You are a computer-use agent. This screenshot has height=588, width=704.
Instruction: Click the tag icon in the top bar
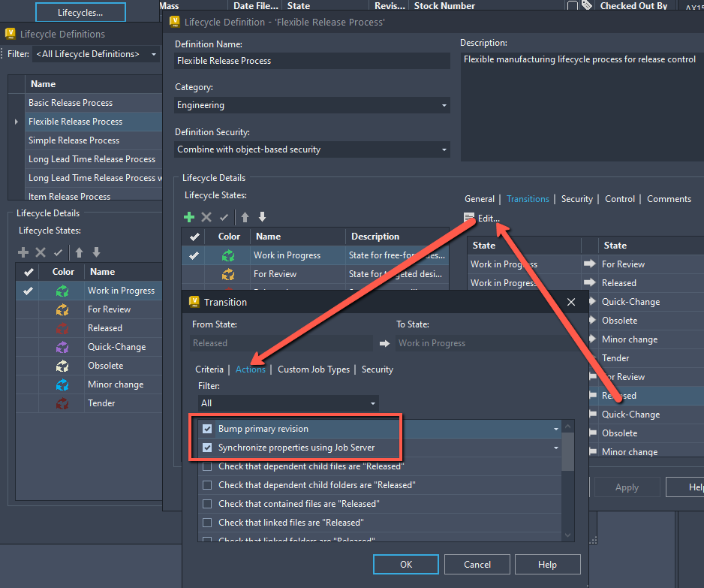(587, 5)
